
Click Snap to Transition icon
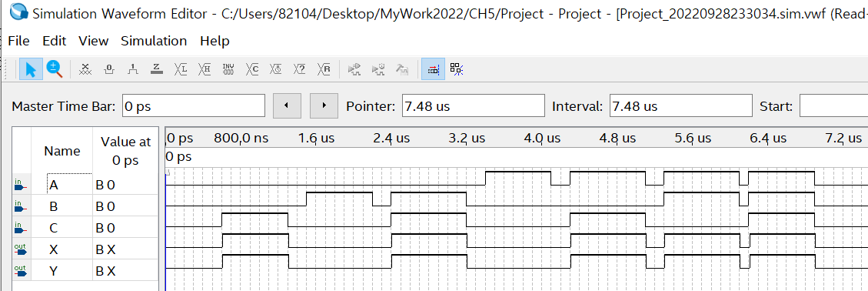[x=457, y=69]
